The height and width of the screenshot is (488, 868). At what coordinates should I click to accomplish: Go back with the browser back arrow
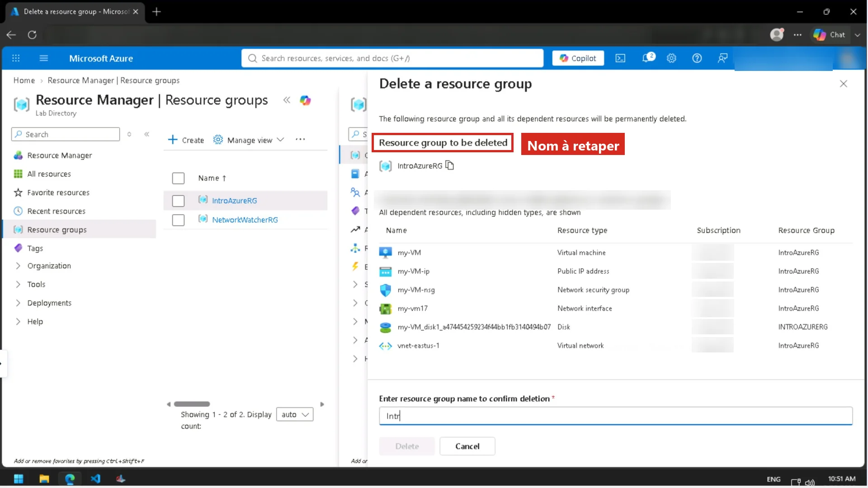tap(11, 35)
